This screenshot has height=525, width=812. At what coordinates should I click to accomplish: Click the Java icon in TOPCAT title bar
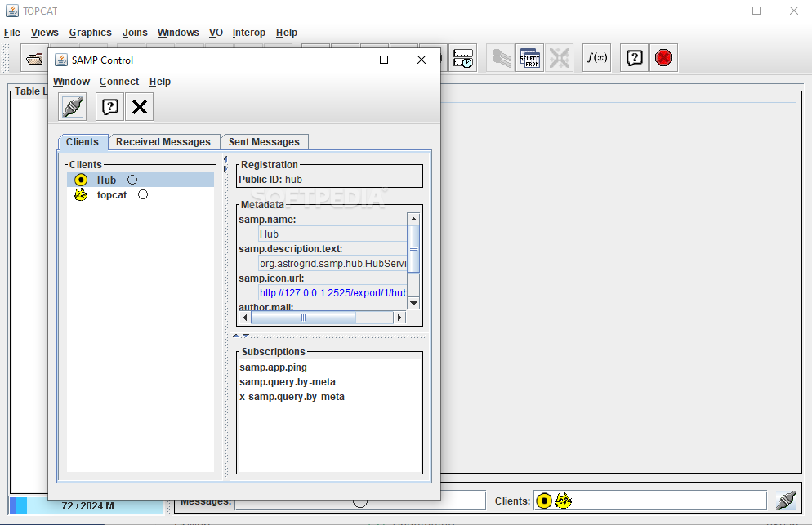12,11
